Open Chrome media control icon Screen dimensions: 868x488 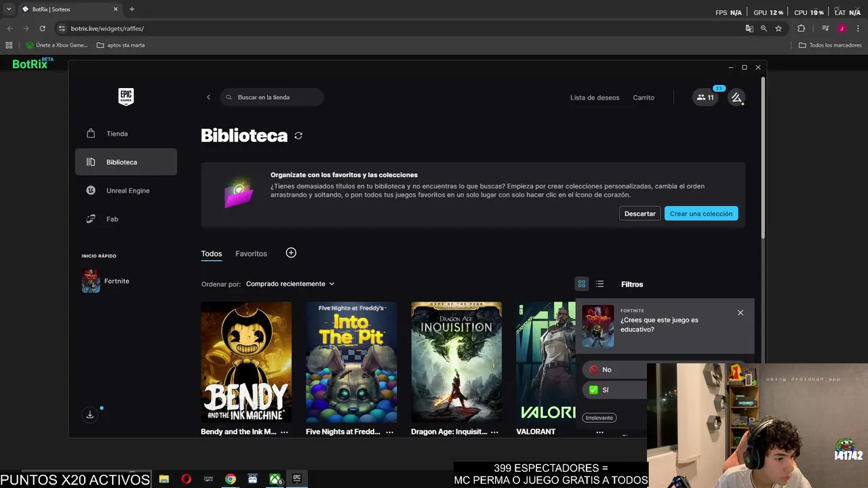tap(825, 28)
